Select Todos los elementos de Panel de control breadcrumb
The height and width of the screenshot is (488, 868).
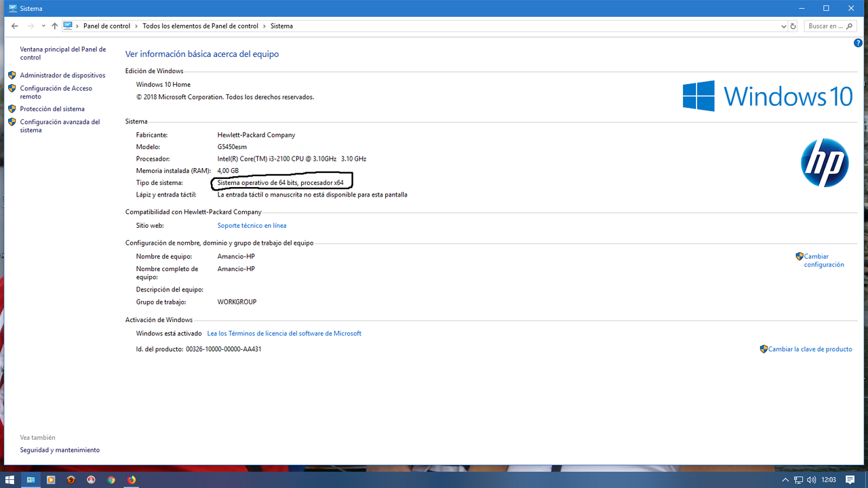click(200, 26)
